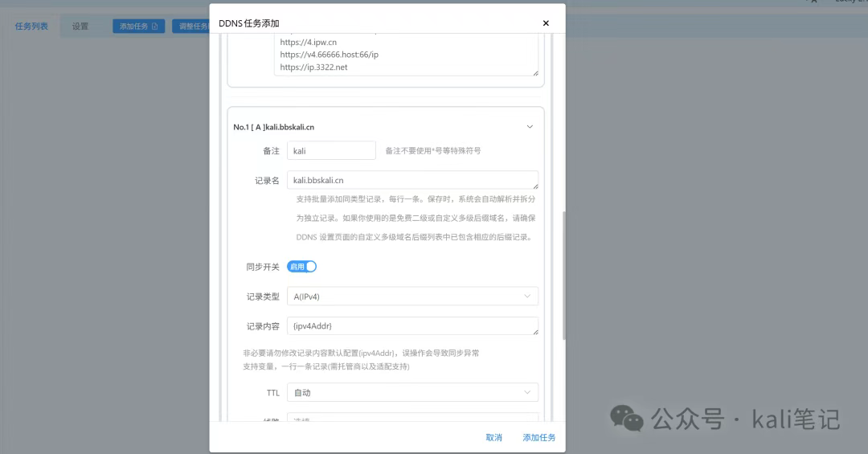The image size is (868, 454).
Task: Click the dialog's vertical scrollbar
Action: tap(563, 275)
